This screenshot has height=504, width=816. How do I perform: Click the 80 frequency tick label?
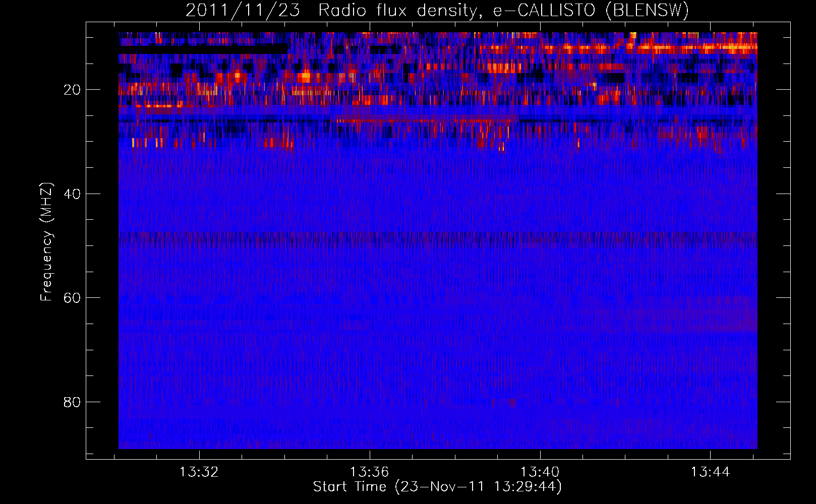click(72, 402)
